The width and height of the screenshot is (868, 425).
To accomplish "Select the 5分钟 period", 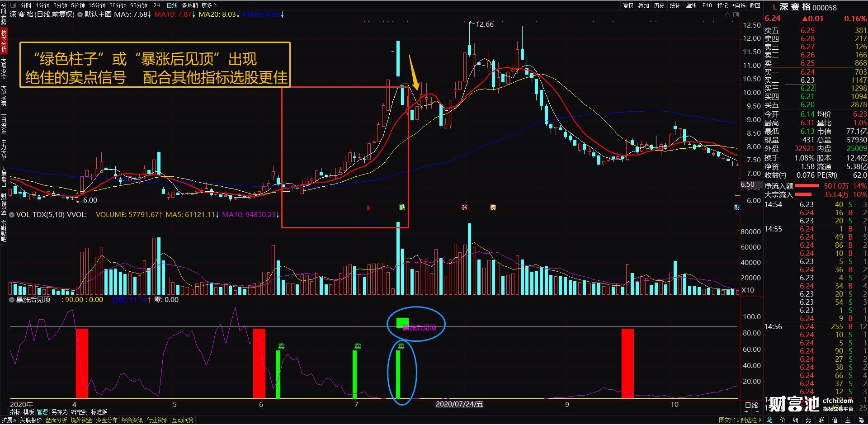I will coord(78,5).
